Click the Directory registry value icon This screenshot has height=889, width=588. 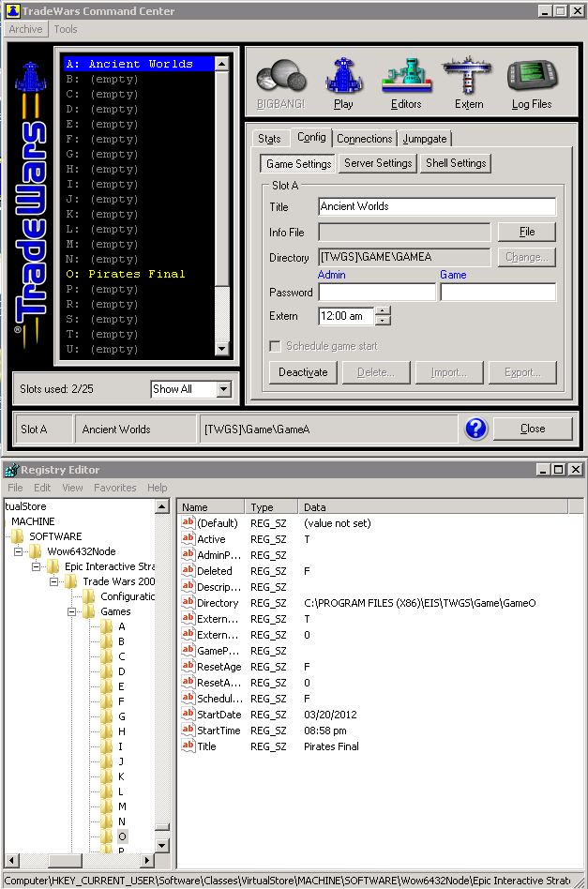(x=188, y=602)
